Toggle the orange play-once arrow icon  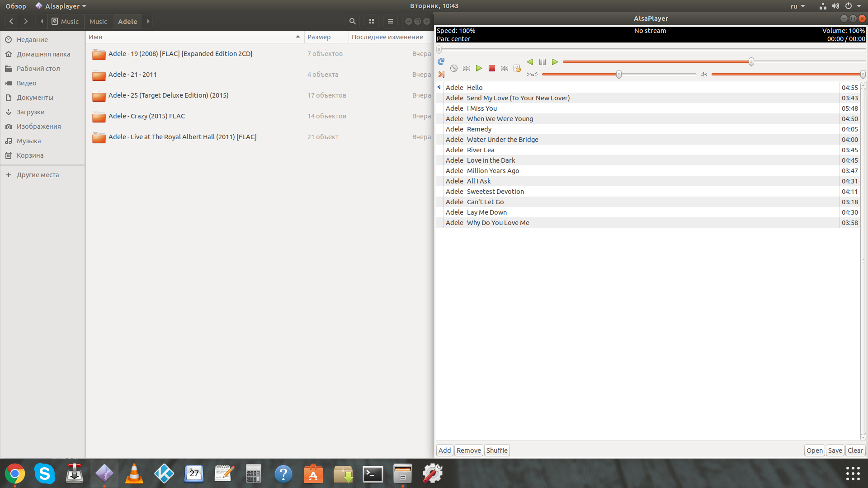(x=441, y=74)
